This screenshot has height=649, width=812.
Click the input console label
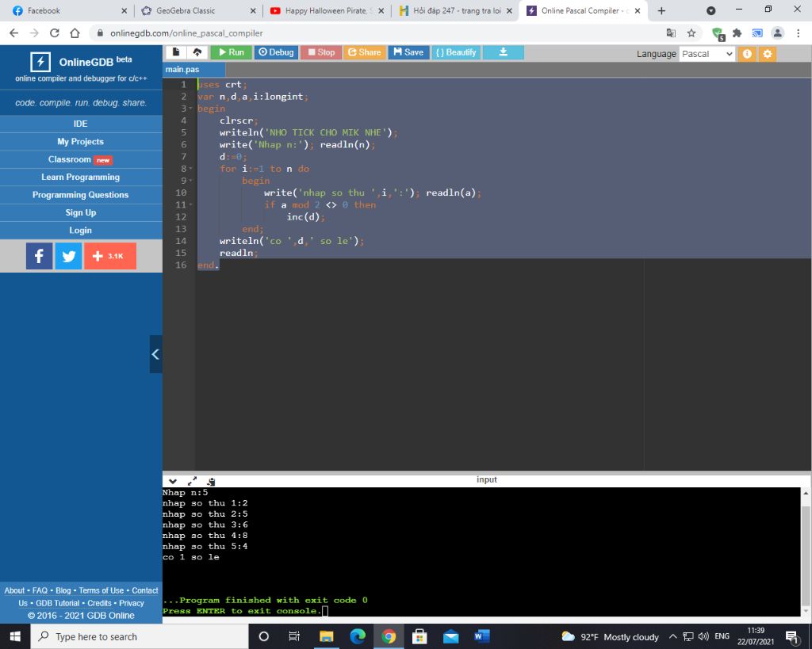pos(487,479)
